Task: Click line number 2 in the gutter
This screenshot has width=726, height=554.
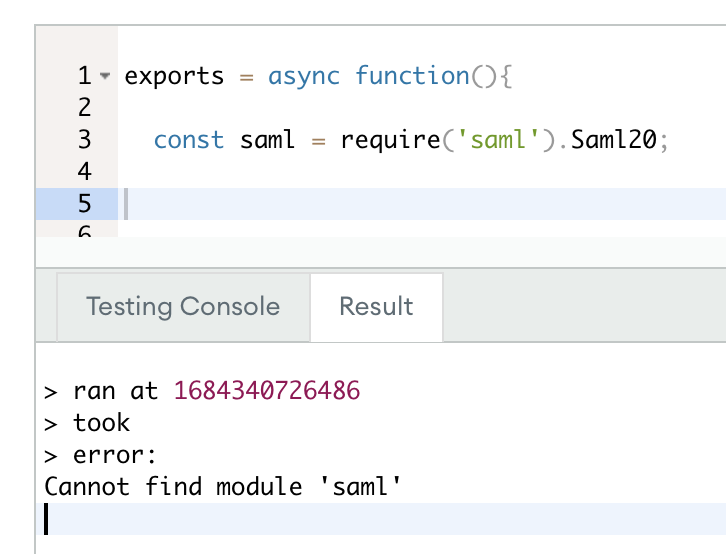Action: click(84, 107)
